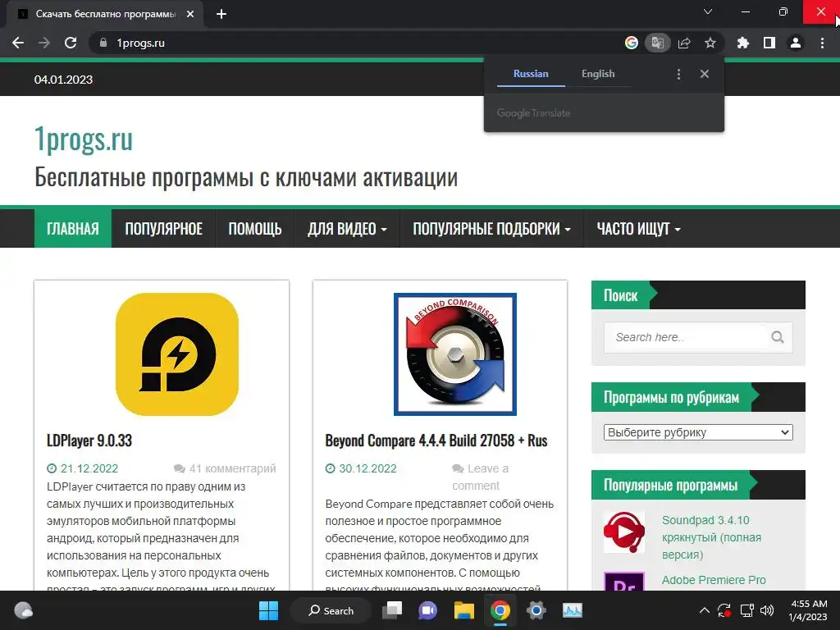The image size is (840, 630).
Task: Open Settings gear on the taskbar
Action: (536, 610)
